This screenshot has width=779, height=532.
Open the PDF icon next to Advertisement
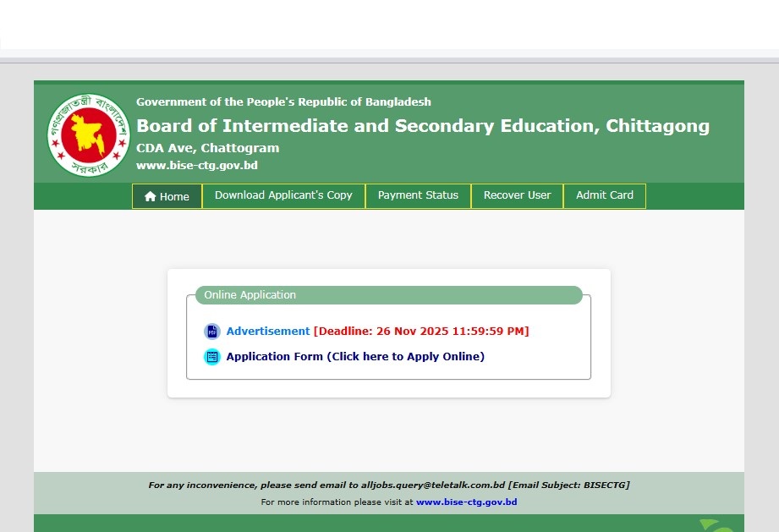211,332
